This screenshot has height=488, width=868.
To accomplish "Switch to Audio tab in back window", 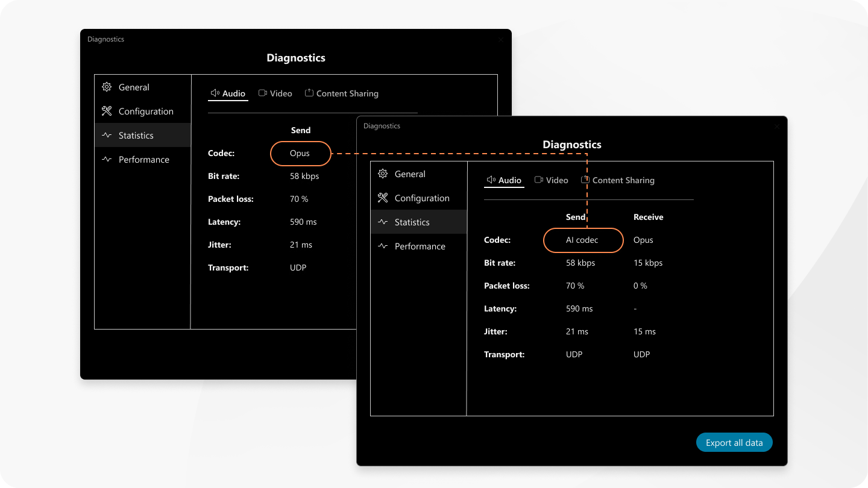I will [x=228, y=93].
